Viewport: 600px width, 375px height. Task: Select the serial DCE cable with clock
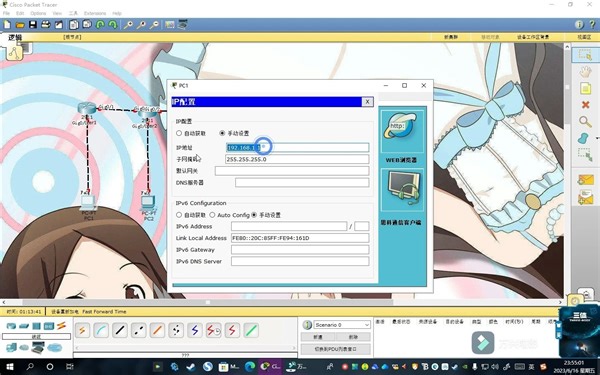click(x=214, y=330)
